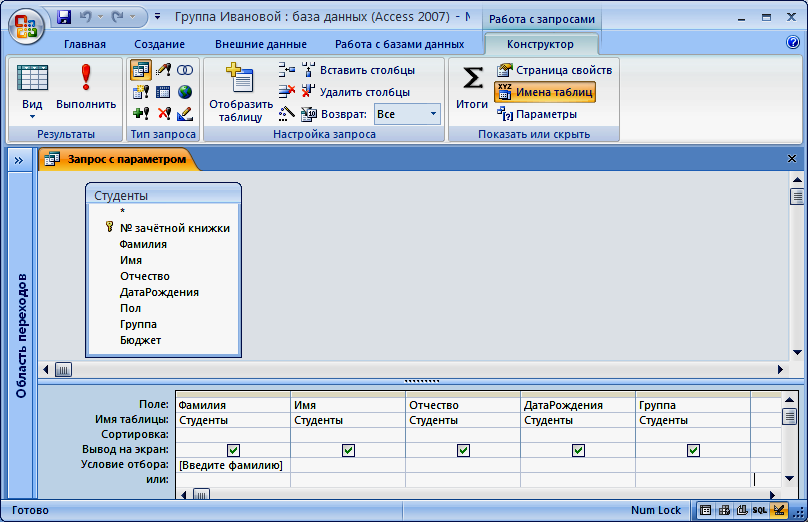Open the Внешние данные ribbon tab
Screen dimensions: 808x522
[261, 44]
